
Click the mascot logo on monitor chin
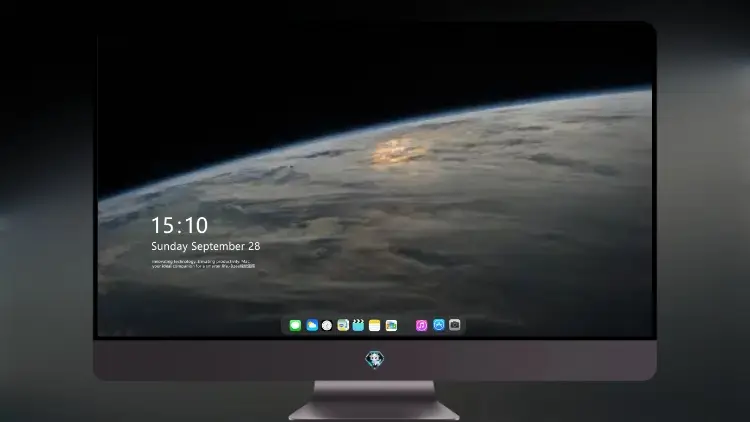[375, 359]
